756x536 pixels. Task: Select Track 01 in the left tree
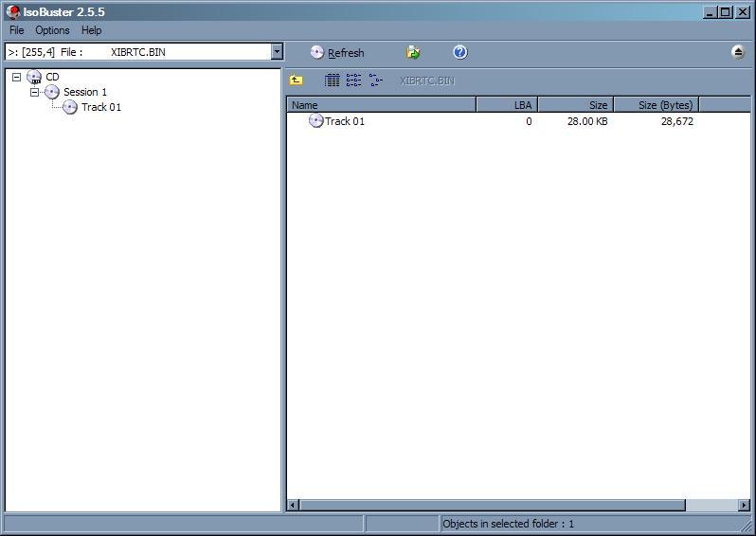point(101,106)
